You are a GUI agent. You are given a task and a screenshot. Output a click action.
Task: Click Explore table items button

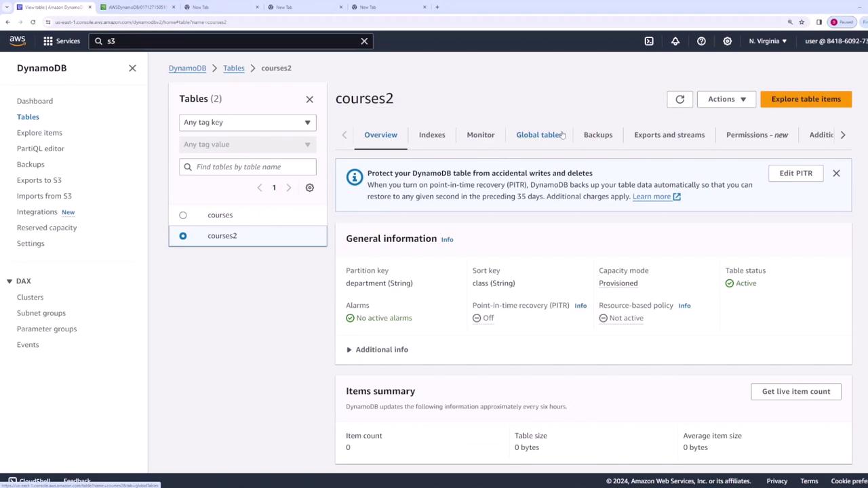point(806,99)
